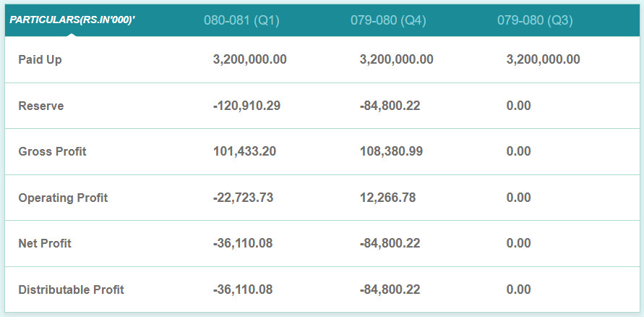
Task: Select Q3 Reserve value 0.00
Action: pos(518,106)
